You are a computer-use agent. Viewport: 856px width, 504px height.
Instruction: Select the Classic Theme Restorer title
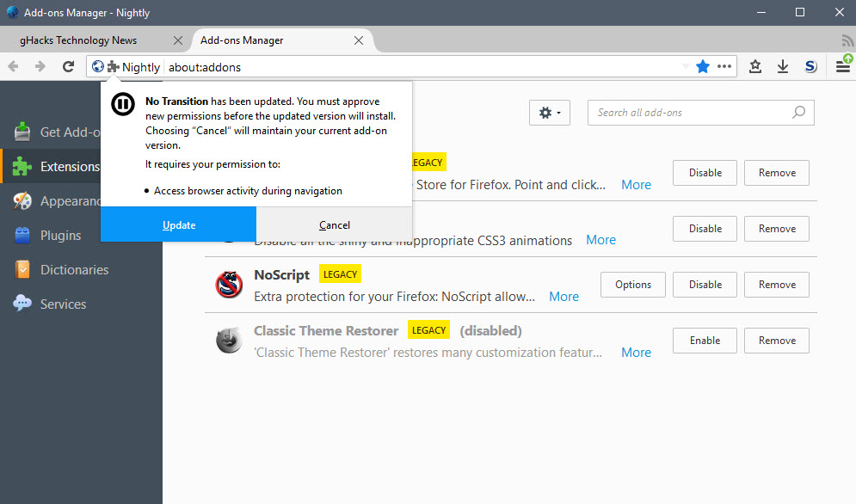(x=326, y=330)
